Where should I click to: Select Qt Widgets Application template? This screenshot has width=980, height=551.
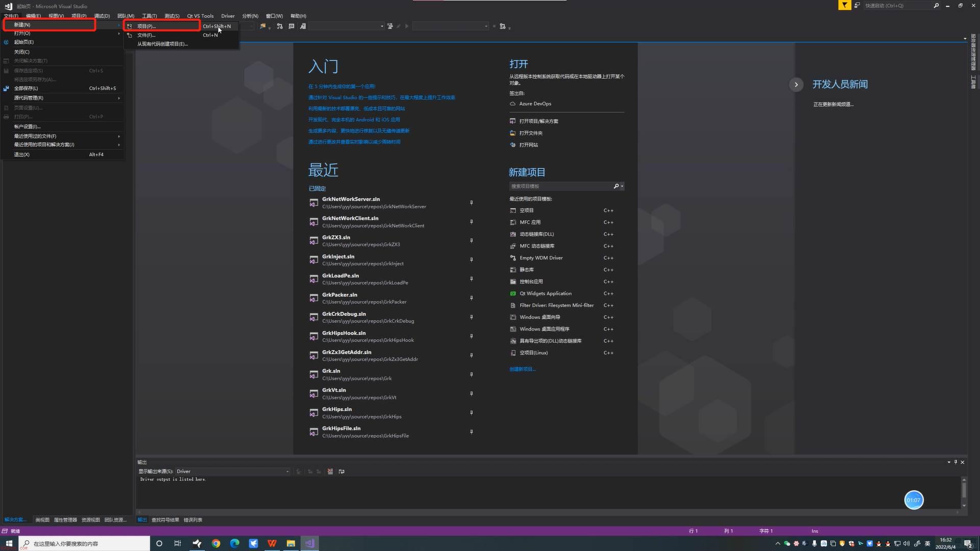546,293
